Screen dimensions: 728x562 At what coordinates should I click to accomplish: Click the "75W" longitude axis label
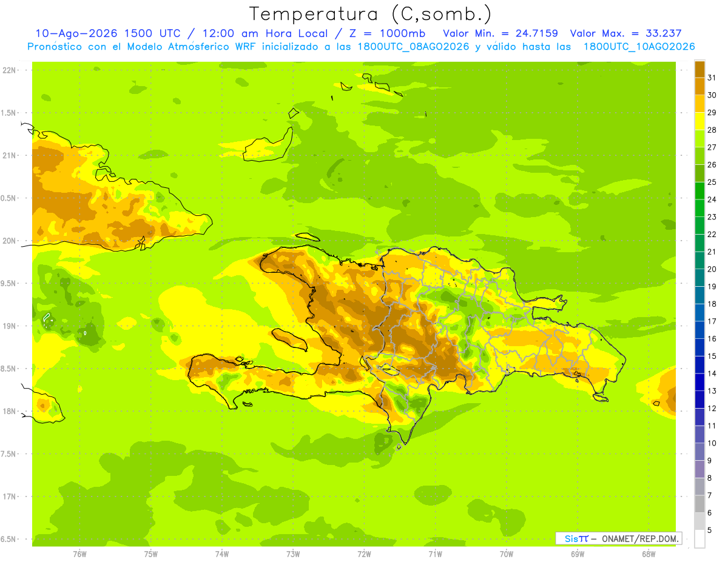tap(151, 554)
